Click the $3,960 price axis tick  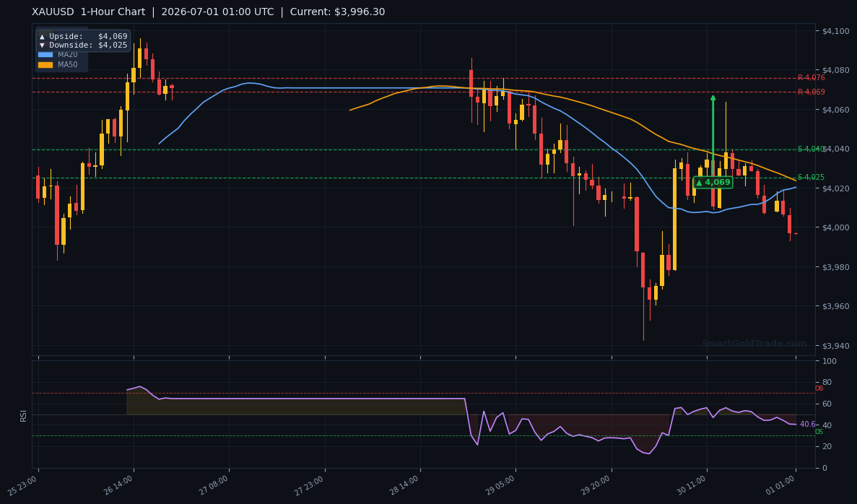point(835,306)
